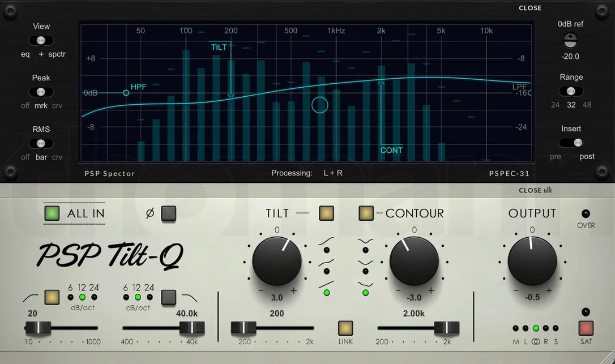The width and height of the screenshot is (615, 364).
Task: Toggle the high-pass filter yellow button
Action: pyautogui.click(x=52, y=297)
